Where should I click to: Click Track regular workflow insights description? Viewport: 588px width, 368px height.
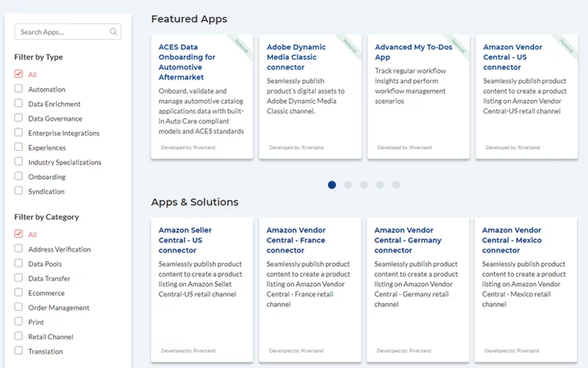tap(410, 86)
